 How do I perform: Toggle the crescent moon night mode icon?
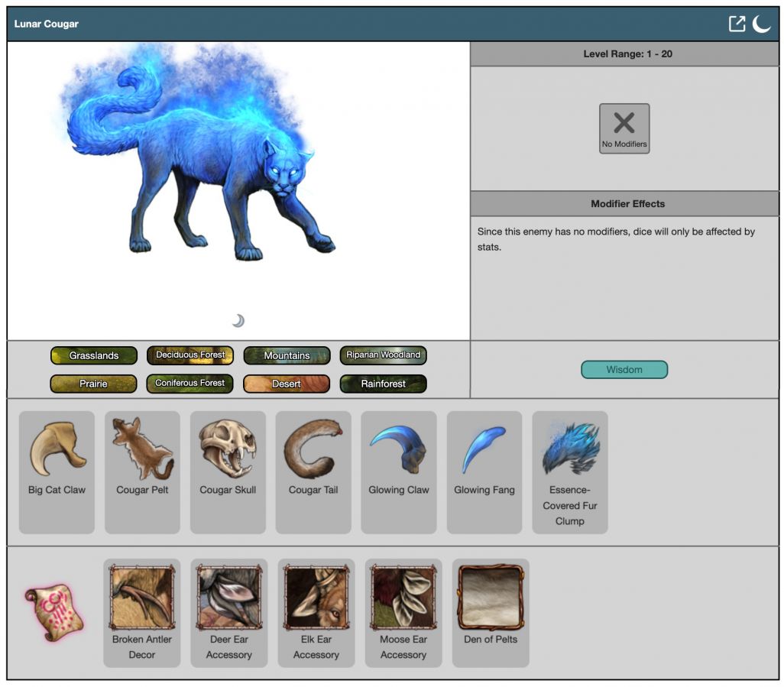762,24
